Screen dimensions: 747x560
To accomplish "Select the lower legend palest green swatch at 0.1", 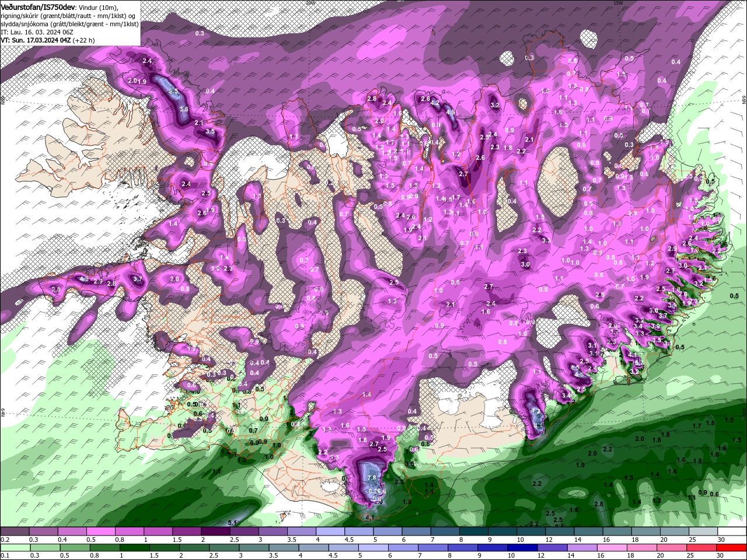I will [x=15, y=548].
